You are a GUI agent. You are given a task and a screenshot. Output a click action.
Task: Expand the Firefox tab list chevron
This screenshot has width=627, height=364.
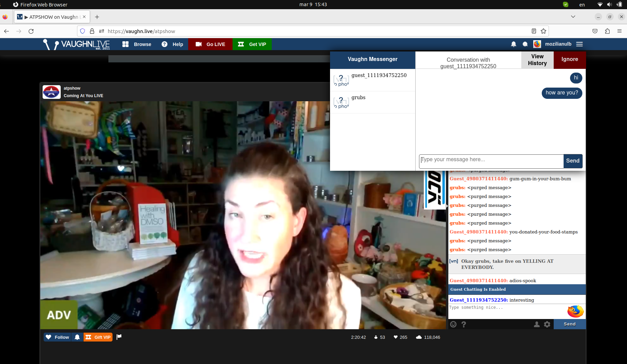click(573, 16)
